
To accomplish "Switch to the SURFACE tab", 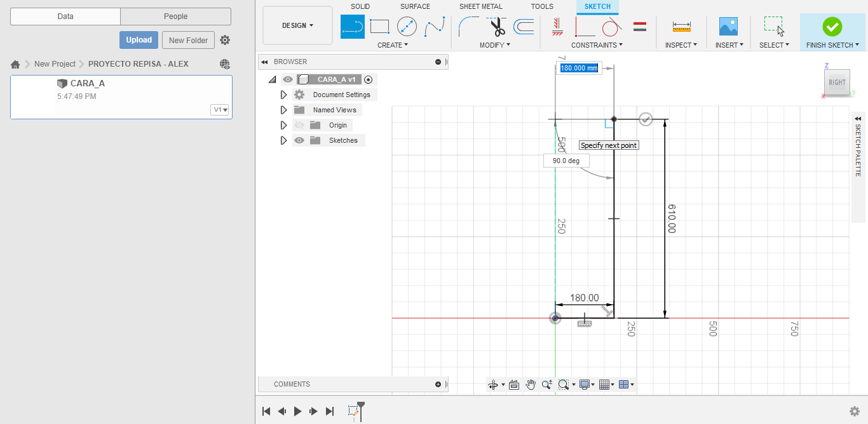I will coord(415,6).
